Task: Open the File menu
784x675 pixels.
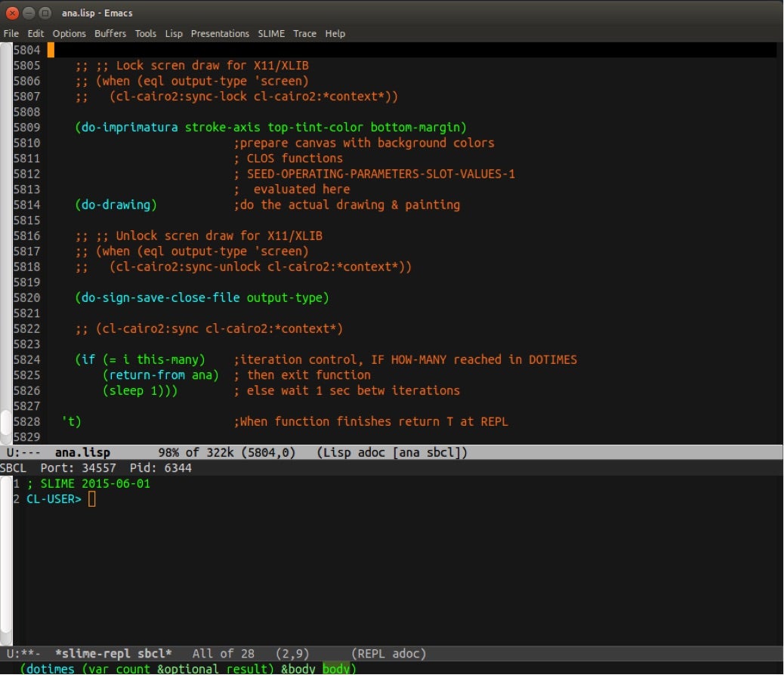Action: click(x=11, y=33)
